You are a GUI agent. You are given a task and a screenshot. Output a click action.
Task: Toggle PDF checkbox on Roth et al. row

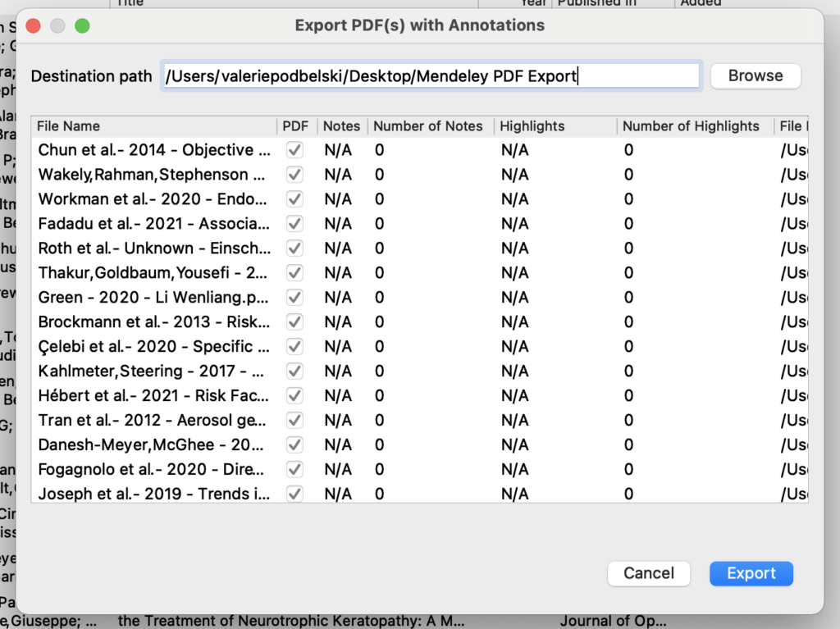[x=295, y=248]
